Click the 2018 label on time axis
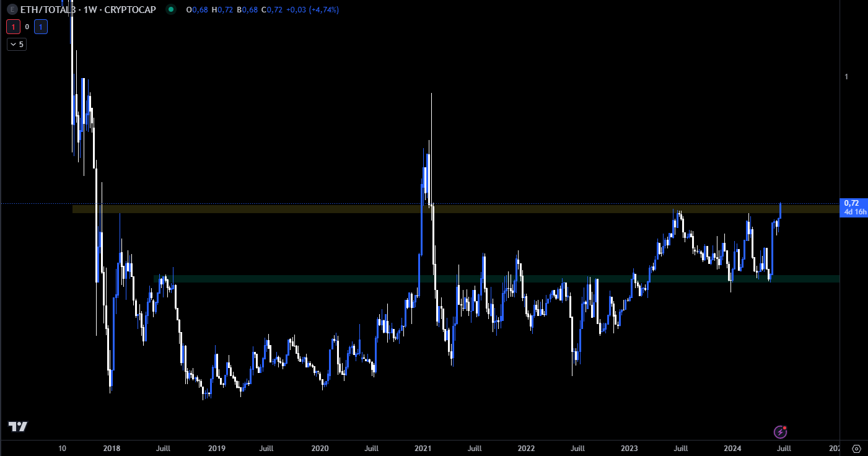The image size is (868, 456). click(112, 448)
